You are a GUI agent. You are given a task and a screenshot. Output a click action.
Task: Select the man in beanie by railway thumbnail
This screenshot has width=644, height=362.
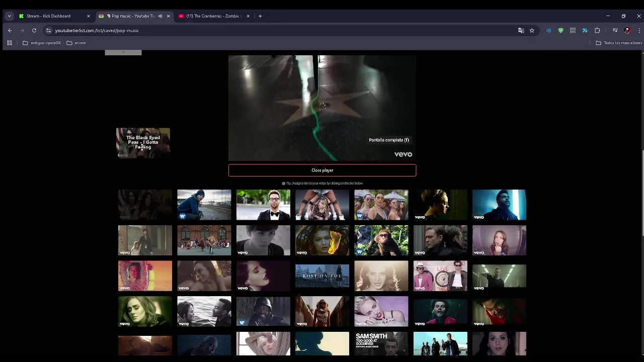click(204, 205)
